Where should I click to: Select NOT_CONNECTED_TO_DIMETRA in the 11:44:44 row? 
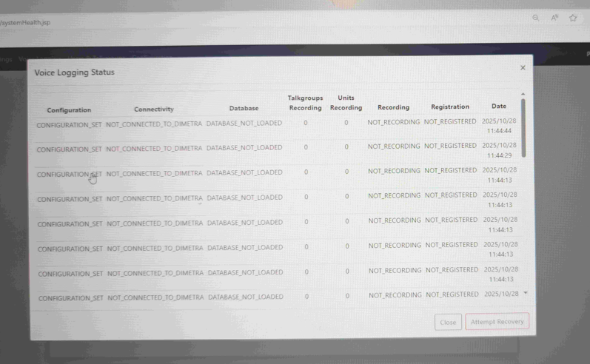pos(154,124)
